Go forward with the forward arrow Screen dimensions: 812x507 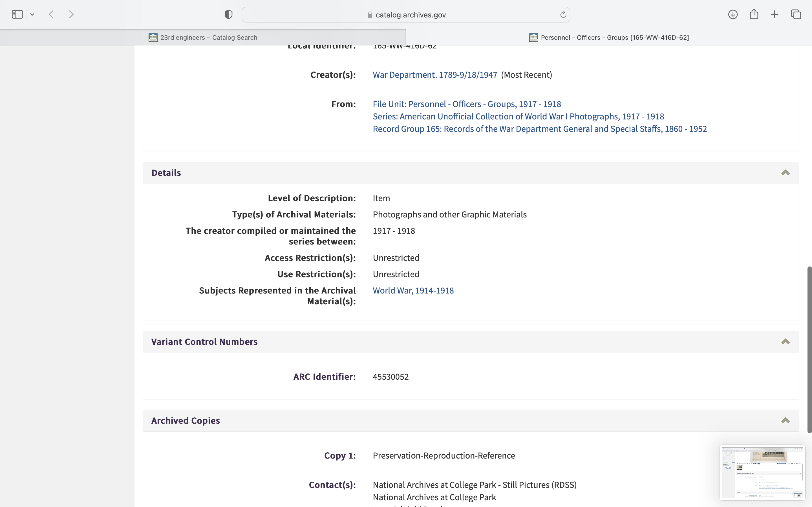71,14
